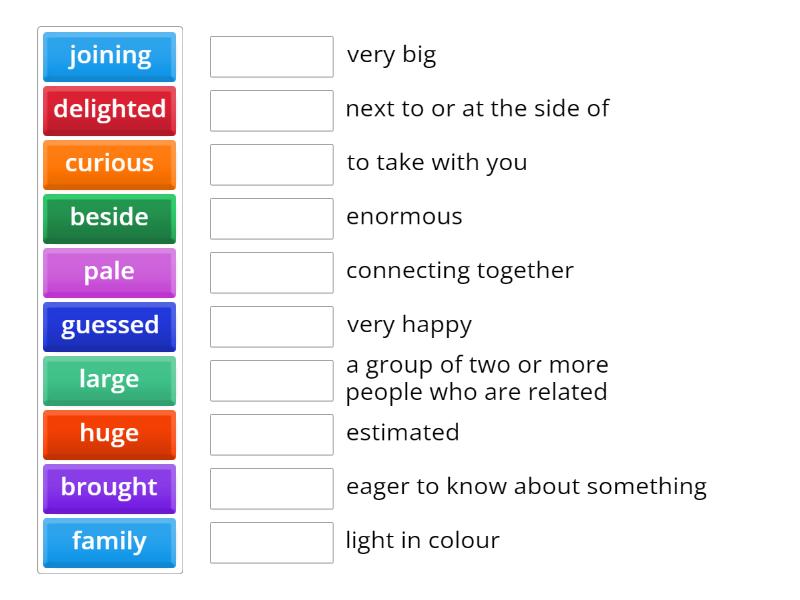Select the box next to 'enormous'
800x600 pixels.
click(x=271, y=218)
